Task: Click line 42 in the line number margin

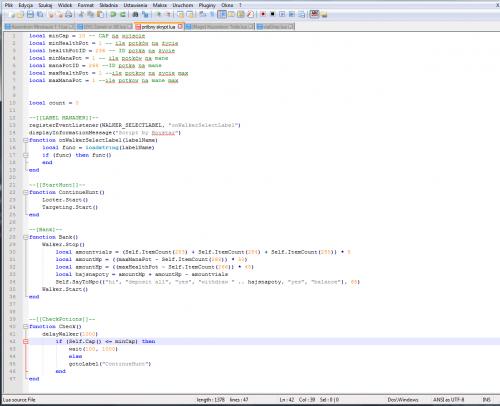Action: click(x=13, y=342)
